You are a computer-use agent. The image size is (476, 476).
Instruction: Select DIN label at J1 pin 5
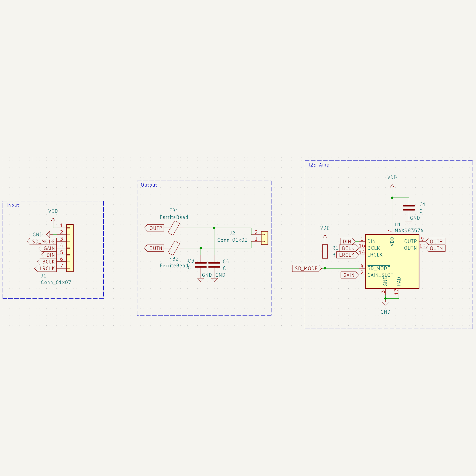[49, 255]
